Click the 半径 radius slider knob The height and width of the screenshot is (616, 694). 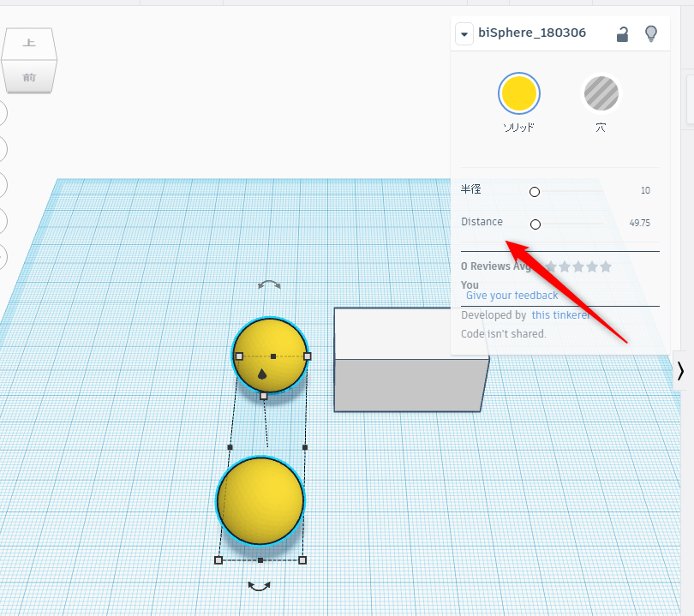(x=535, y=192)
